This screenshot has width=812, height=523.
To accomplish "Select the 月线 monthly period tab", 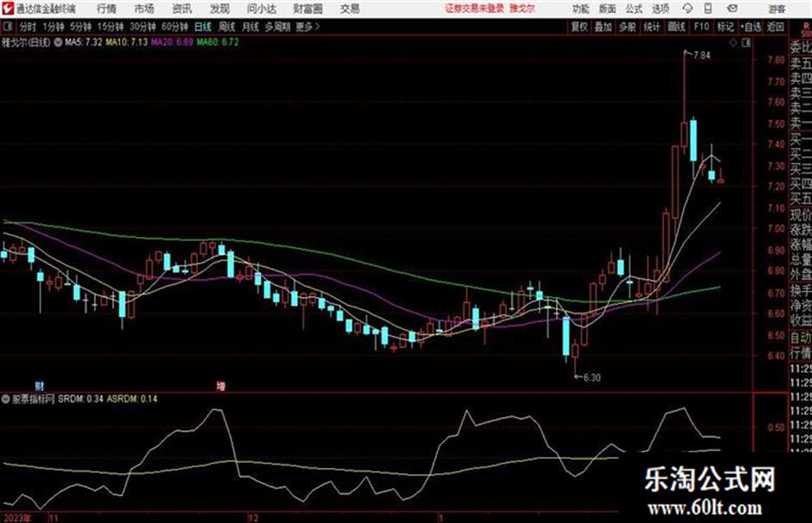I will click(251, 27).
